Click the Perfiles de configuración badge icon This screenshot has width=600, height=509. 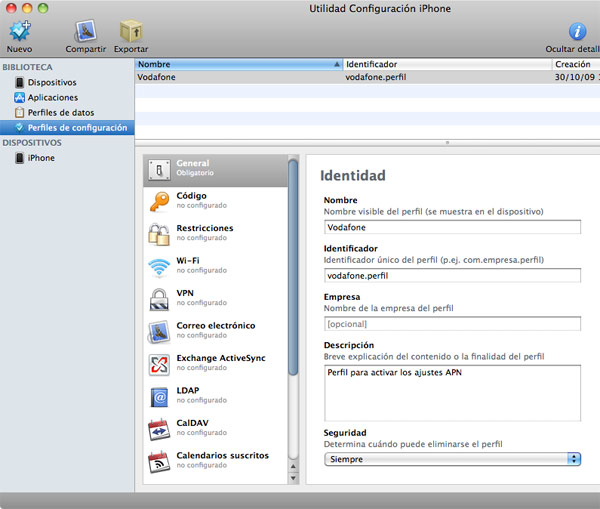20,127
